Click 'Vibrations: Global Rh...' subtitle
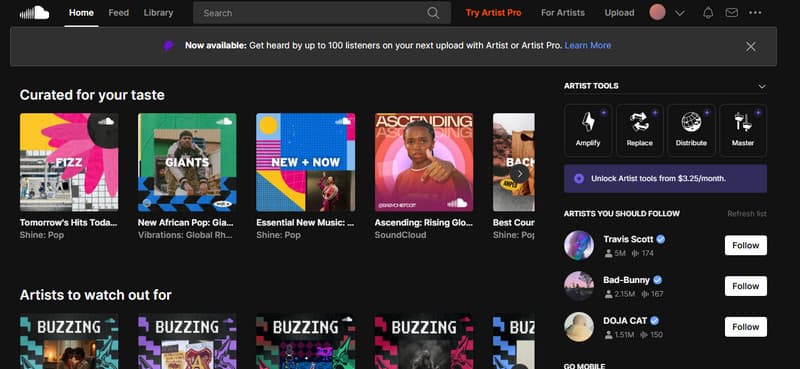Viewport: 800px width, 369px height. click(185, 236)
